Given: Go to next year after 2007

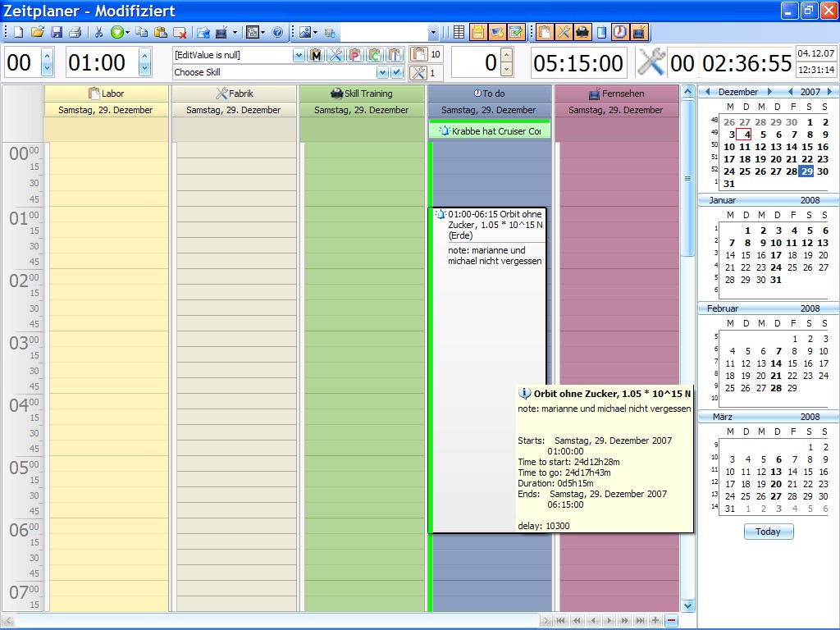Looking at the screenshot, I should point(830,92).
